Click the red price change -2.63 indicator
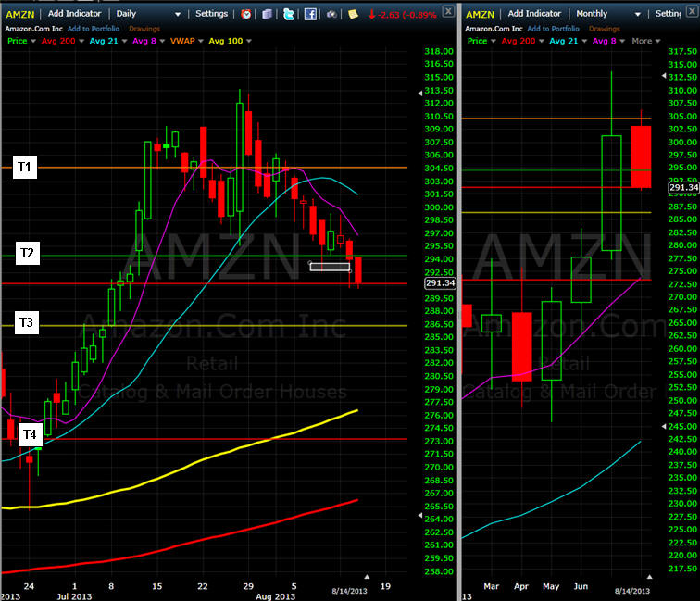This screenshot has height=601, width=700. point(402,15)
